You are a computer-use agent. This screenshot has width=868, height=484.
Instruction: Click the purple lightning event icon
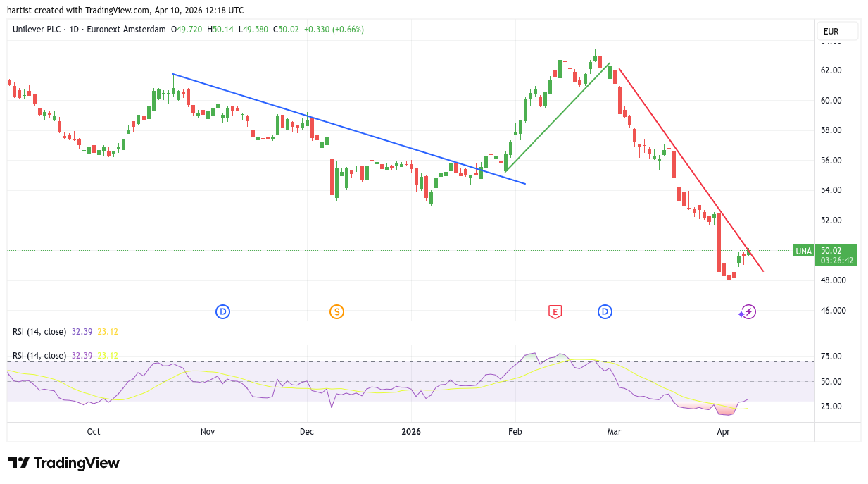tap(748, 311)
